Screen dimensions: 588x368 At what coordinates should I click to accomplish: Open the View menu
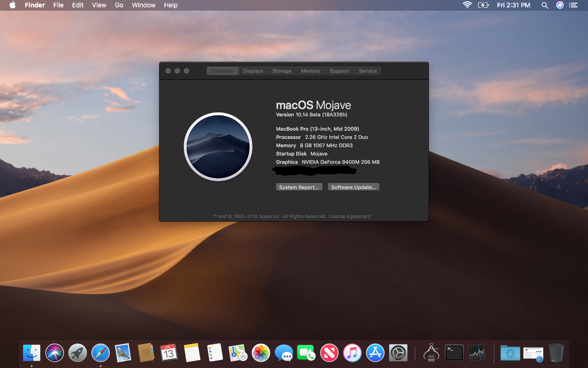99,5
